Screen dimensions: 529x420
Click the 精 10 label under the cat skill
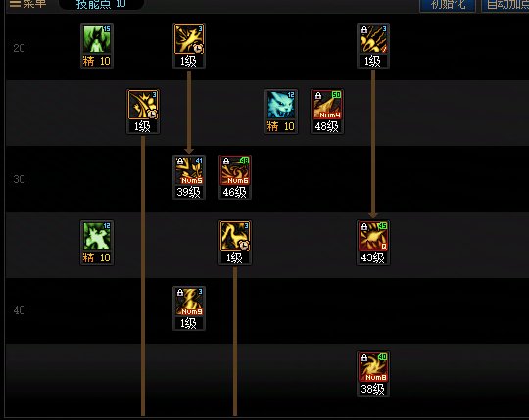(281, 126)
